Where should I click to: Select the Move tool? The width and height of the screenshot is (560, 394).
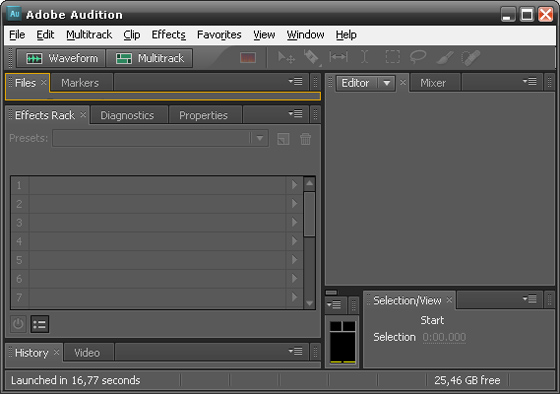click(286, 58)
